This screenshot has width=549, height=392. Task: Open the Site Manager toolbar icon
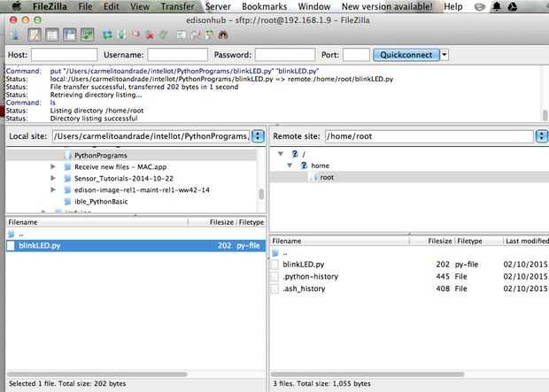pyautogui.click(x=15, y=35)
